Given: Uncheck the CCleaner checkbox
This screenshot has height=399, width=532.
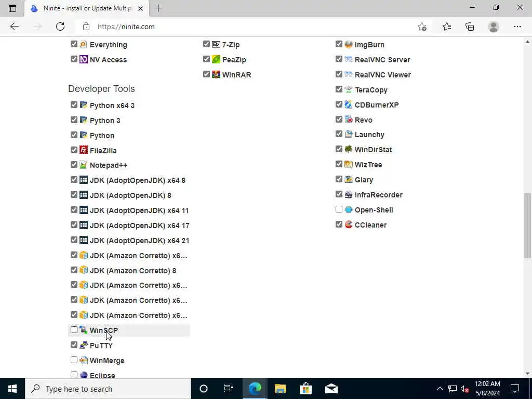Looking at the screenshot, I should 339,224.
